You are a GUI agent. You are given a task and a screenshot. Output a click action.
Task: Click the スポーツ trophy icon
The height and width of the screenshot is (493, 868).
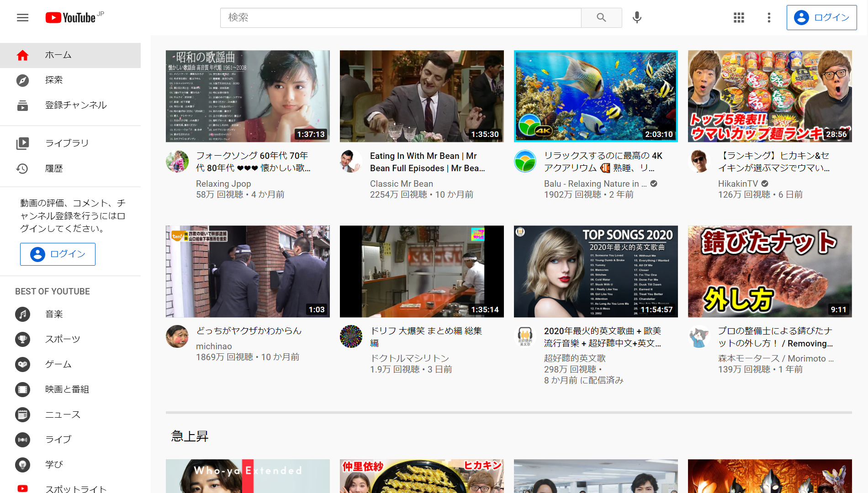[22, 339]
